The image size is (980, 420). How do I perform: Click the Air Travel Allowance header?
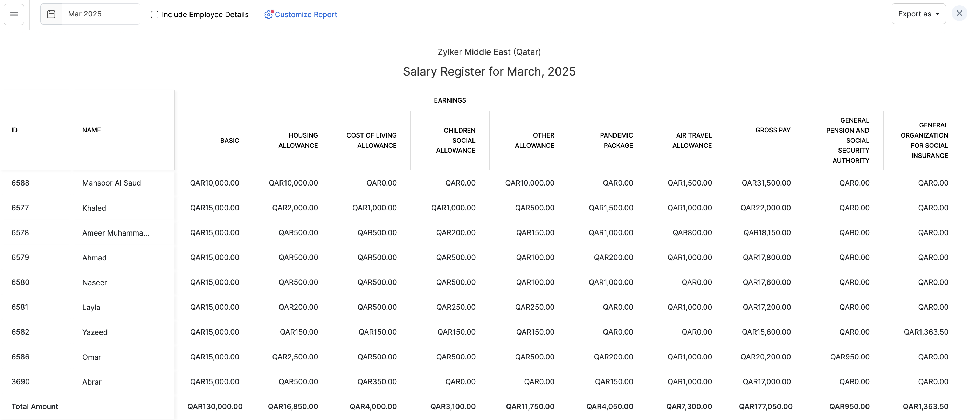click(x=692, y=140)
